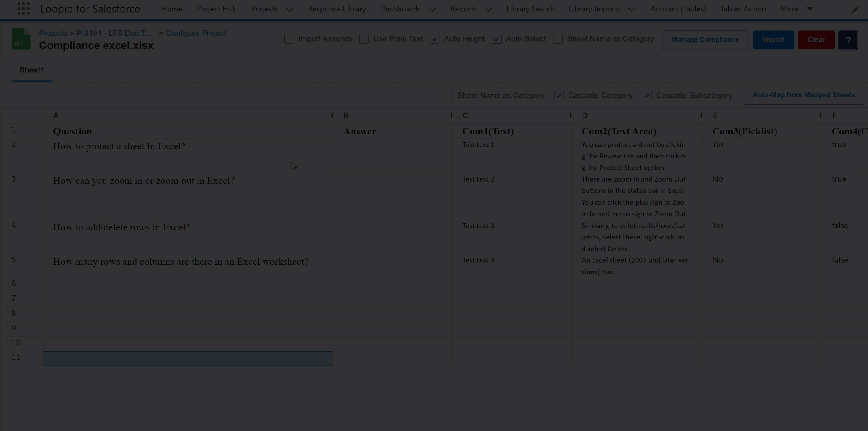Click the pencil edit navigation icon
Image resolution: width=868 pixels, height=431 pixels.
coord(855,10)
